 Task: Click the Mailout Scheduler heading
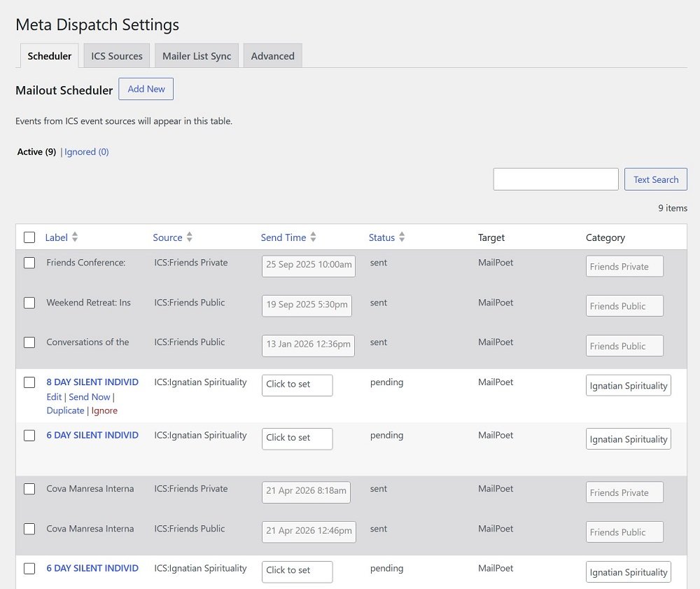click(64, 90)
